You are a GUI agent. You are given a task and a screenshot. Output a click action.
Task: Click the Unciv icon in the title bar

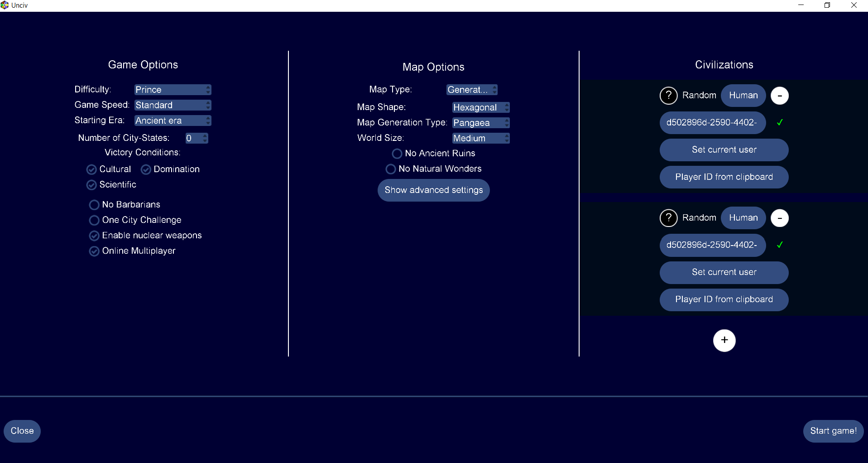pyautogui.click(x=5, y=5)
